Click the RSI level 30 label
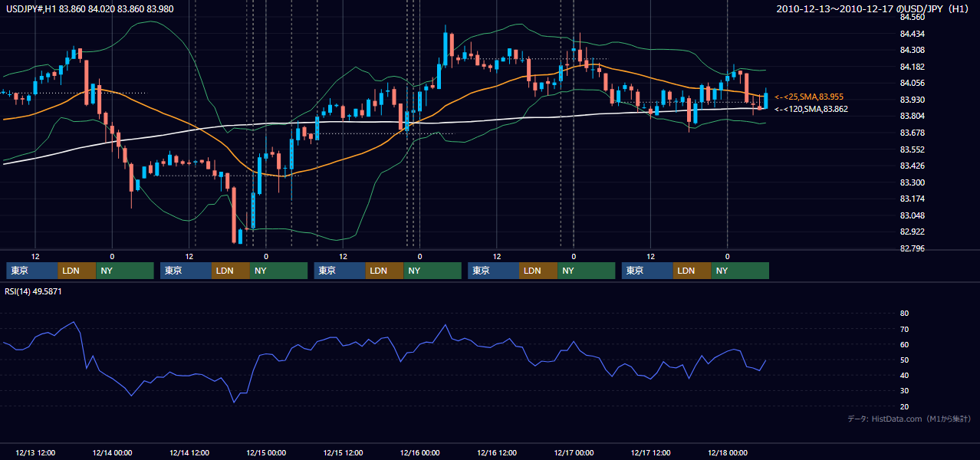Image resolution: width=980 pixels, height=460 pixels. click(904, 390)
